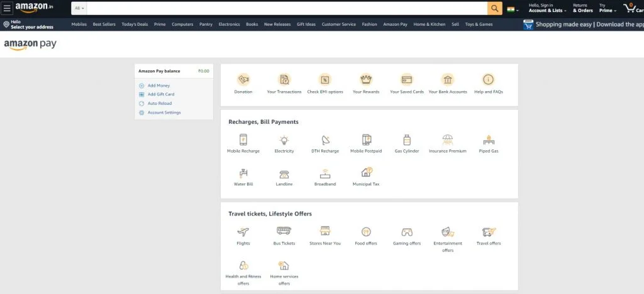Open the Entertainment offers masks icon

[x=448, y=232]
